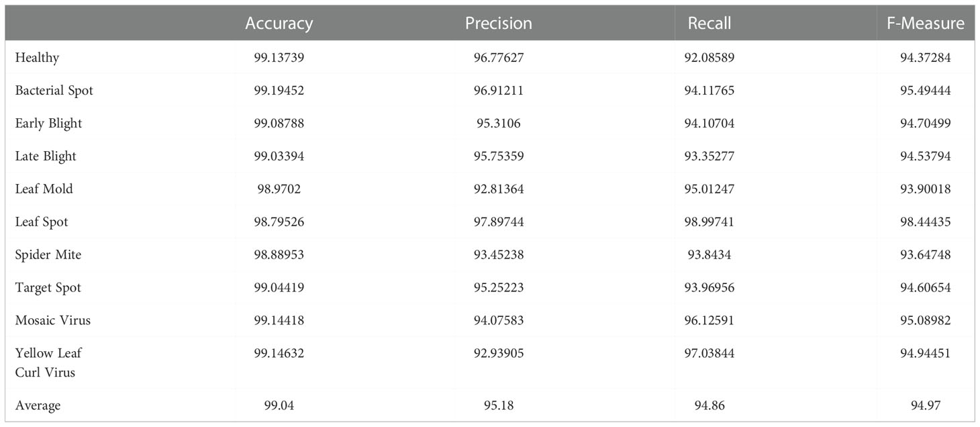980x427 pixels.
Task: Click the Late Blight row label
Action: (x=46, y=156)
